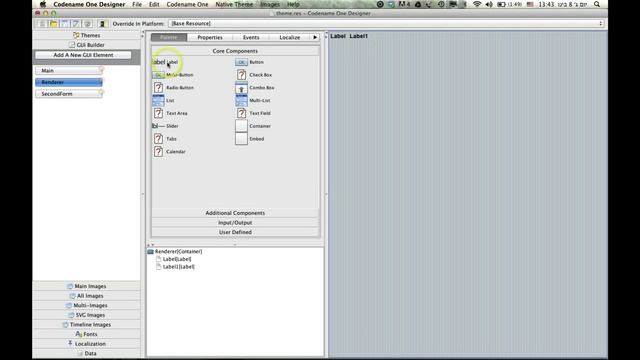The image size is (640, 360).
Task: Switch to the Events tab
Action: click(251, 37)
